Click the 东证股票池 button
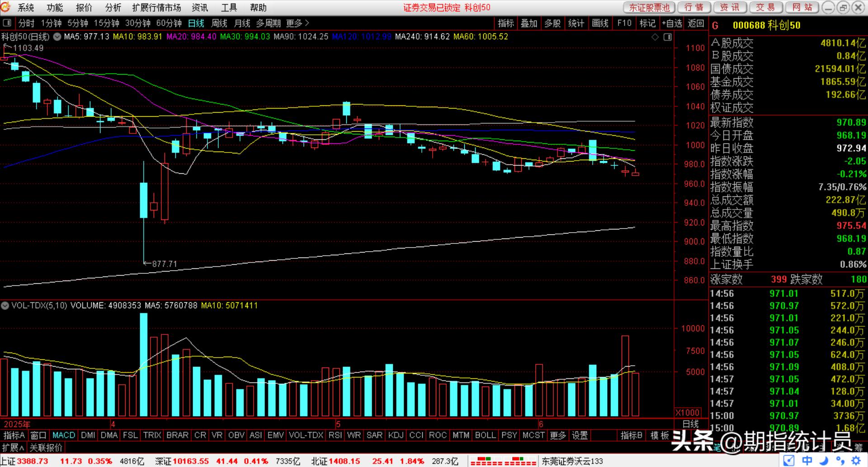868x467 pixels. [x=649, y=8]
